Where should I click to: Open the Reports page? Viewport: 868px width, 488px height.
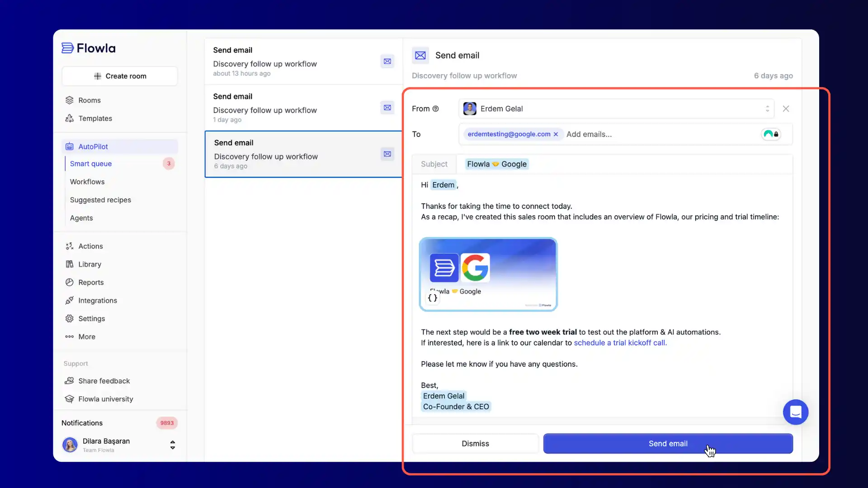point(91,282)
